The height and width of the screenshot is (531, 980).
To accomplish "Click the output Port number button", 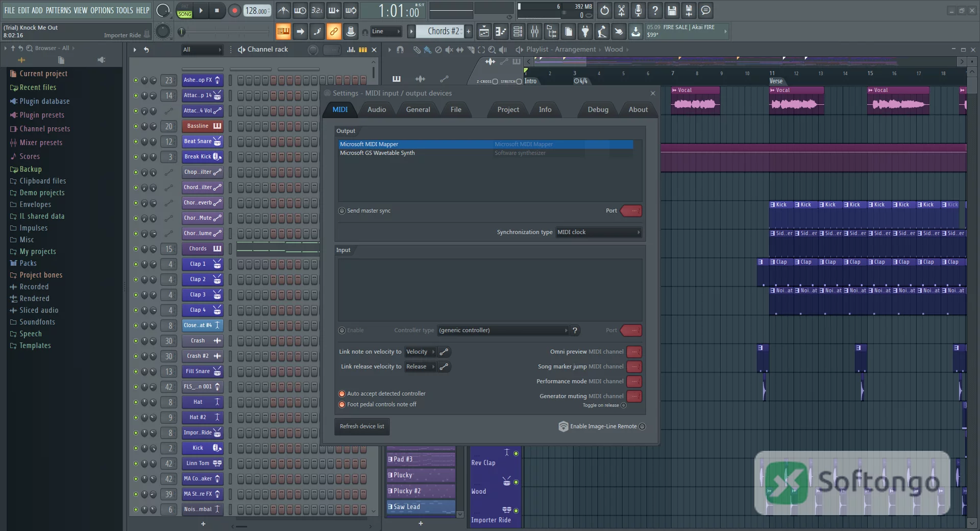I will coord(632,211).
